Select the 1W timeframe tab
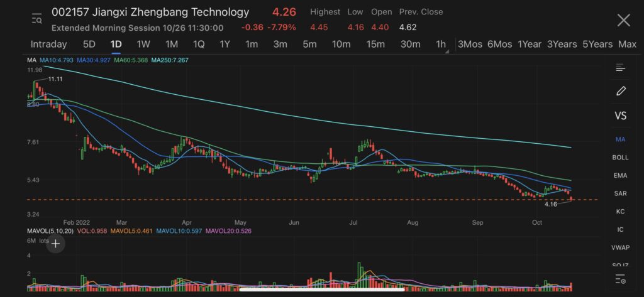The height and width of the screenshot is (297, 644). tap(143, 45)
